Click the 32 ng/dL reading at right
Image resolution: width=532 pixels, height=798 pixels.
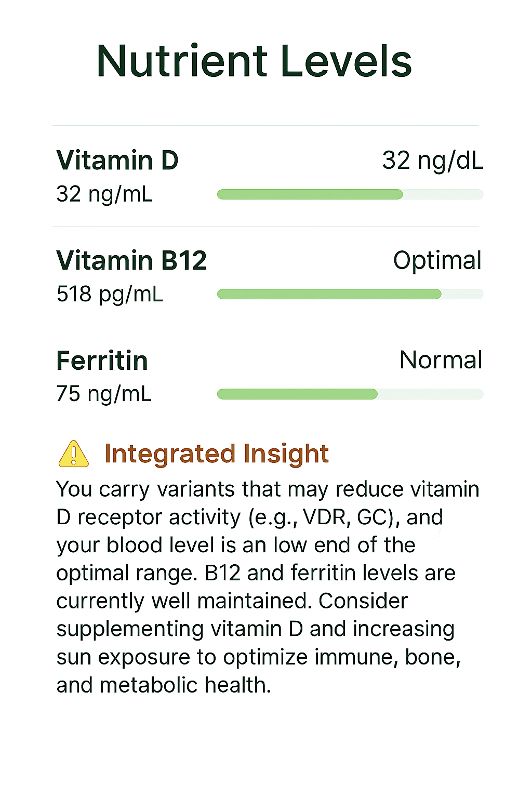(x=432, y=160)
